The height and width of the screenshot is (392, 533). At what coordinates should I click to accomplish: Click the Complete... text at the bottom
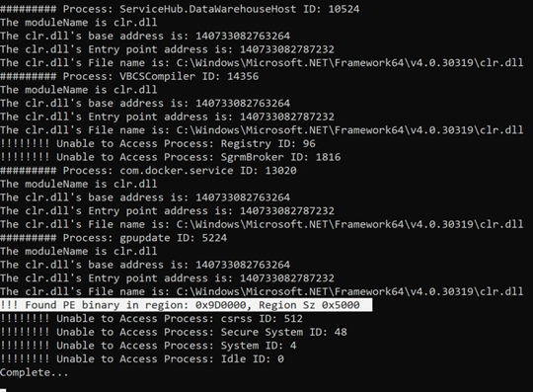coord(34,372)
